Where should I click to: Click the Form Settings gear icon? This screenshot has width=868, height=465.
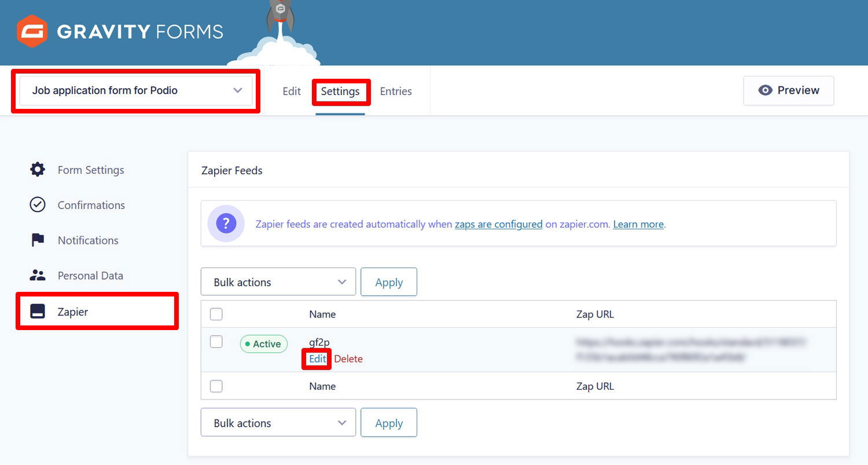[38, 170]
